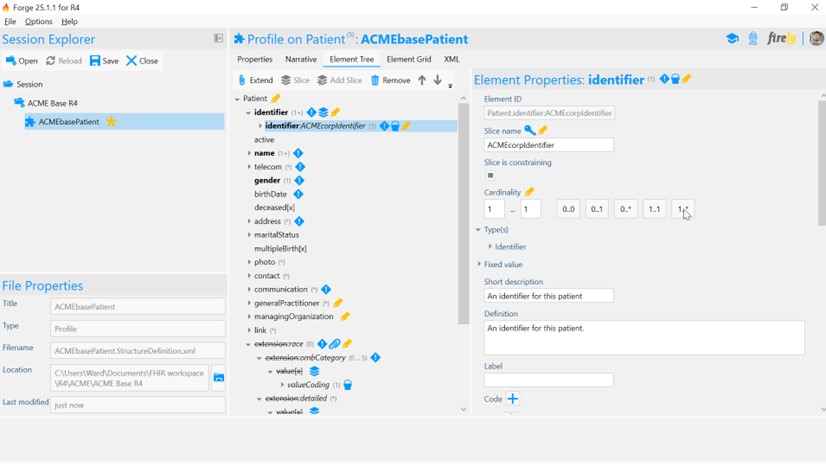Click the Open button in Session Explorer
The image size is (826, 467).
[21, 61]
